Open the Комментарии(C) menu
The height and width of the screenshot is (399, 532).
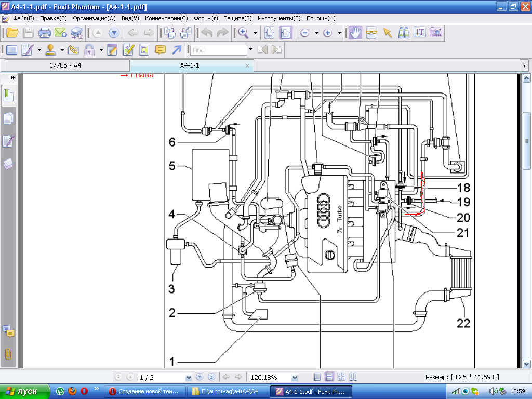click(166, 18)
